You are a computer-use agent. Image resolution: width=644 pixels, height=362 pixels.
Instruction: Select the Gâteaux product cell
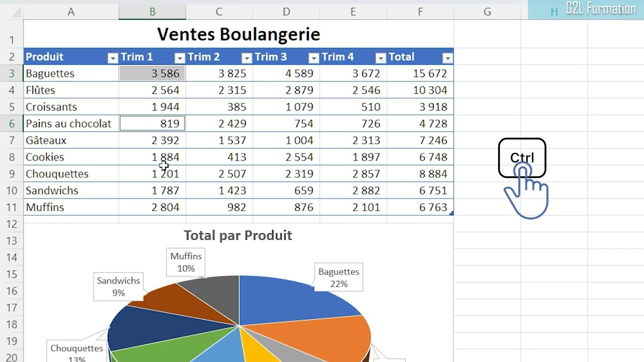click(71, 140)
